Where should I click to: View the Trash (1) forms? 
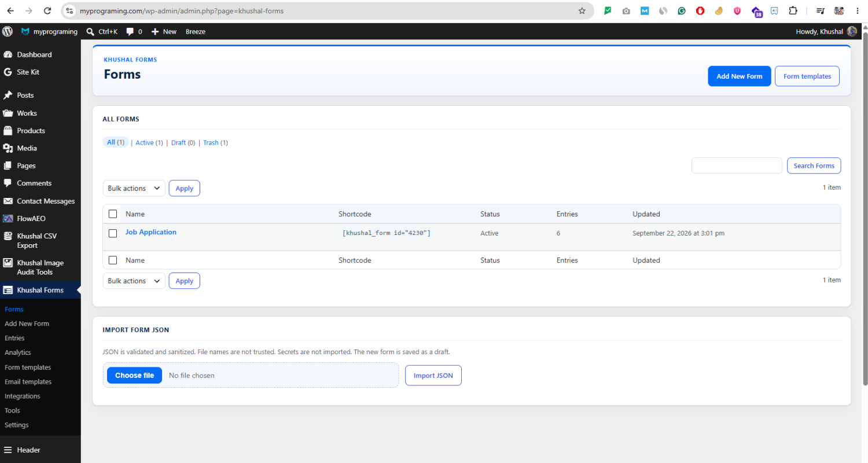click(215, 142)
